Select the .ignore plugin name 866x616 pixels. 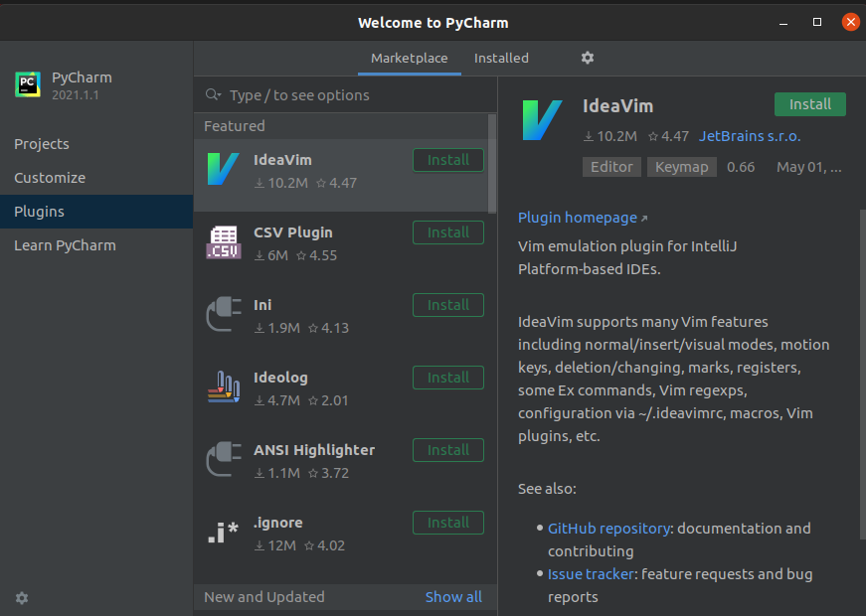coord(277,523)
